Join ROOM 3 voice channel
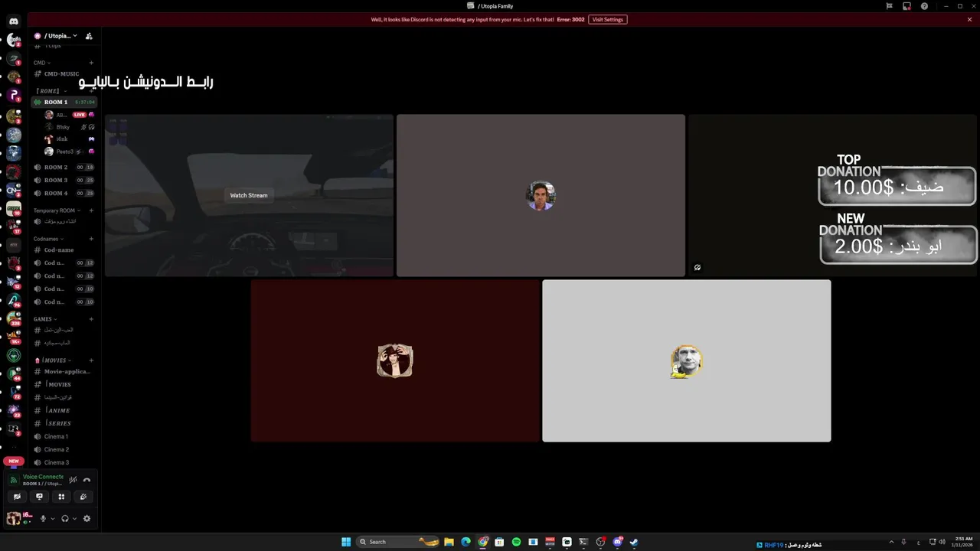This screenshot has height=551, width=980. 64,180
